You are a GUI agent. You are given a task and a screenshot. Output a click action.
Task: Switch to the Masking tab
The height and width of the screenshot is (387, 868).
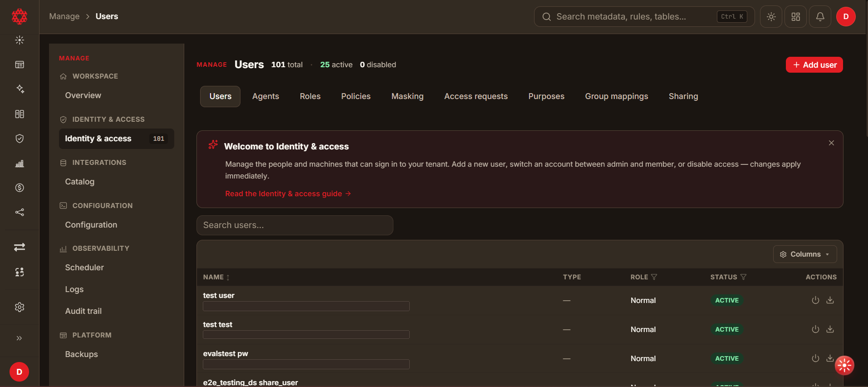(407, 96)
